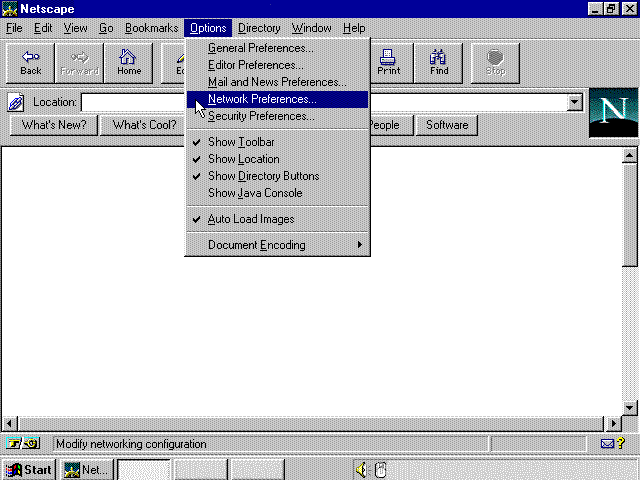Select Mail and News Preferences
Viewport: 640px width, 480px height.
pos(278,82)
